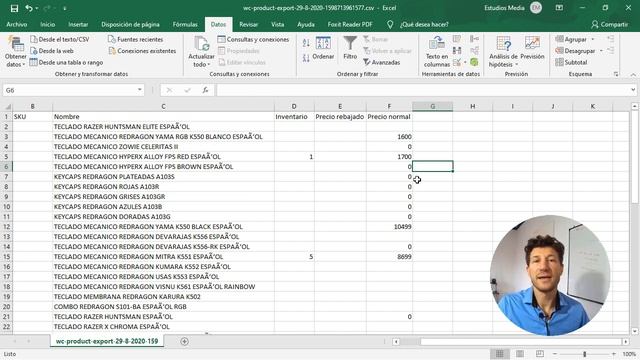Viewport: 640px width, 360px height.
Task: Click in the formula bar input
Action: click(x=423, y=90)
